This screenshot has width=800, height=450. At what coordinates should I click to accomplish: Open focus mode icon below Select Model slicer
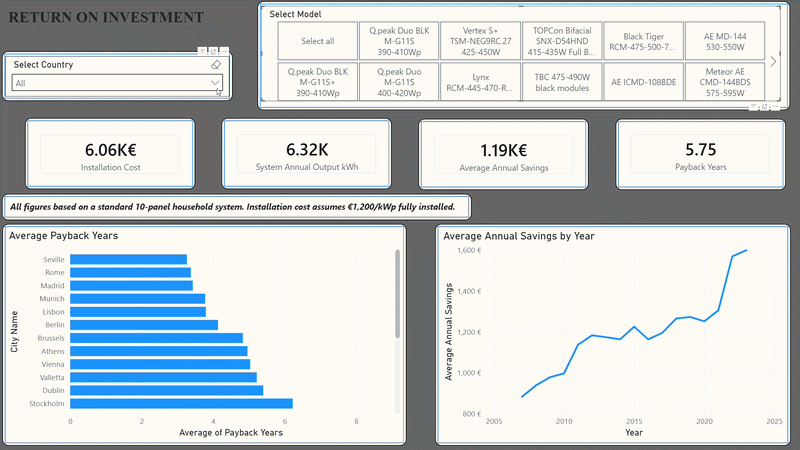(764, 107)
